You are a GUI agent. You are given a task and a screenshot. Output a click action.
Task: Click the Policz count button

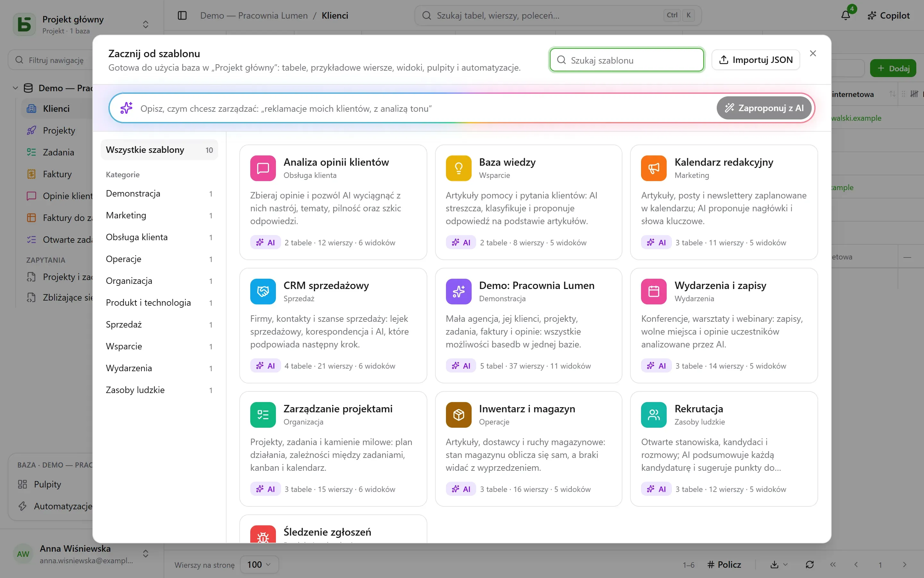tap(724, 565)
